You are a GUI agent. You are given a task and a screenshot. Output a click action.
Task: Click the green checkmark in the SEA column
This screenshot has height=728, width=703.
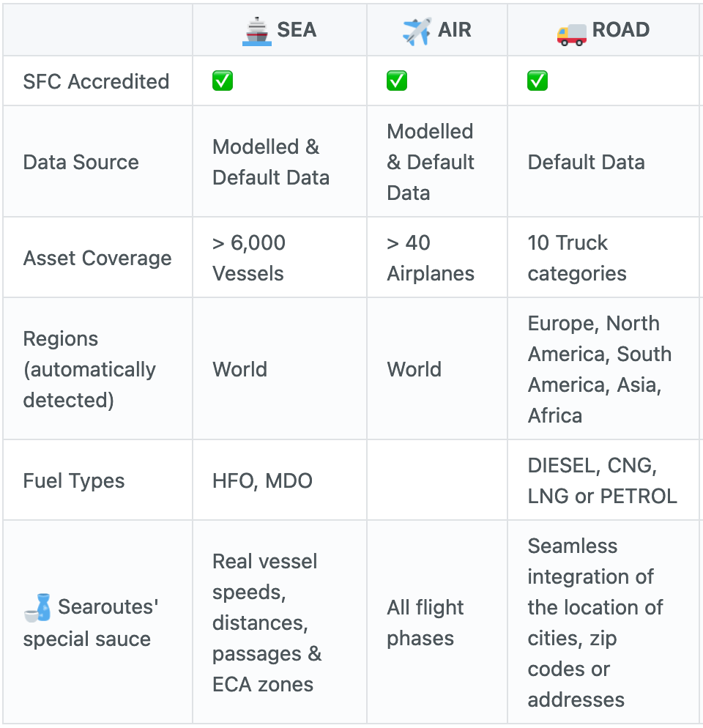(x=223, y=81)
